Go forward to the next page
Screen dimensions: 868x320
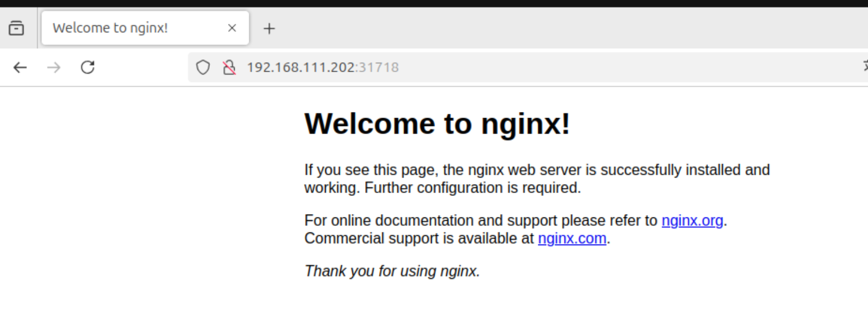[53, 68]
